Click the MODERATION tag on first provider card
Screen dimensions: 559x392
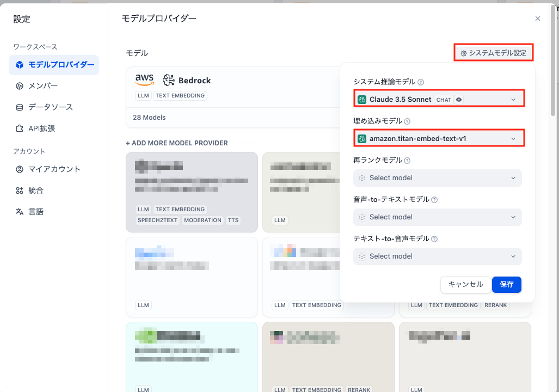point(202,220)
